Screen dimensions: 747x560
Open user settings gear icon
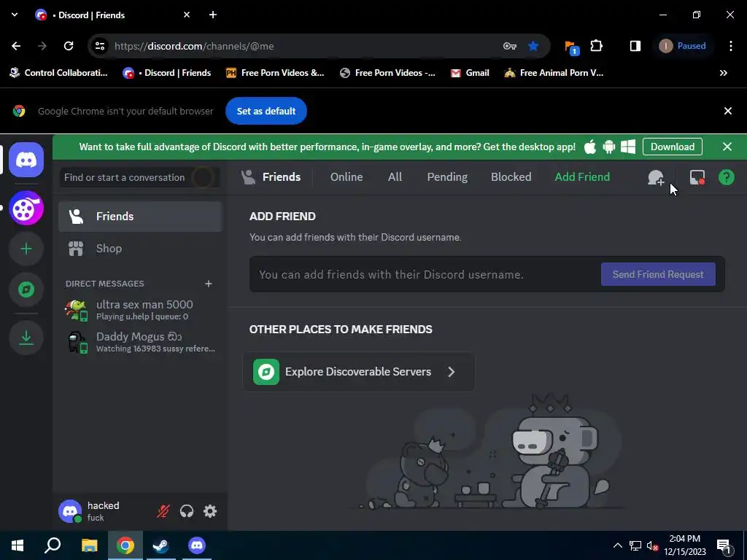tap(210, 511)
